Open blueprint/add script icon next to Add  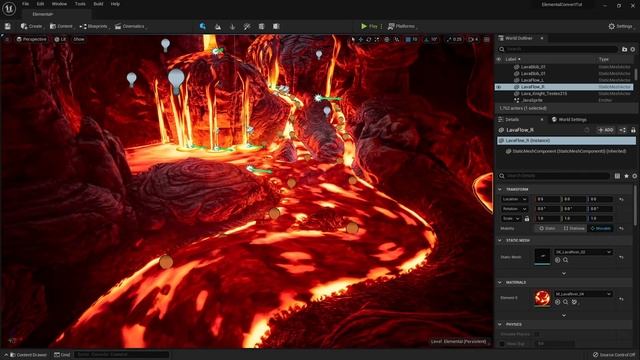tap(622, 130)
